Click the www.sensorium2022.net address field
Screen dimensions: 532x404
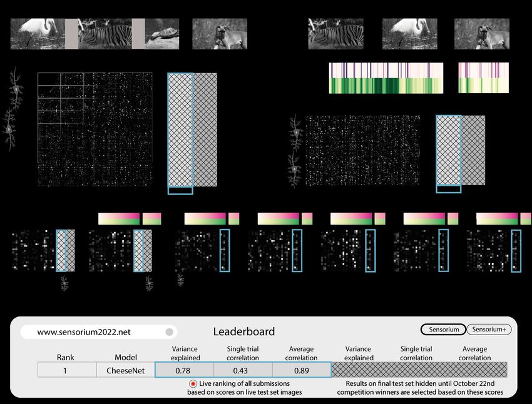point(98,332)
